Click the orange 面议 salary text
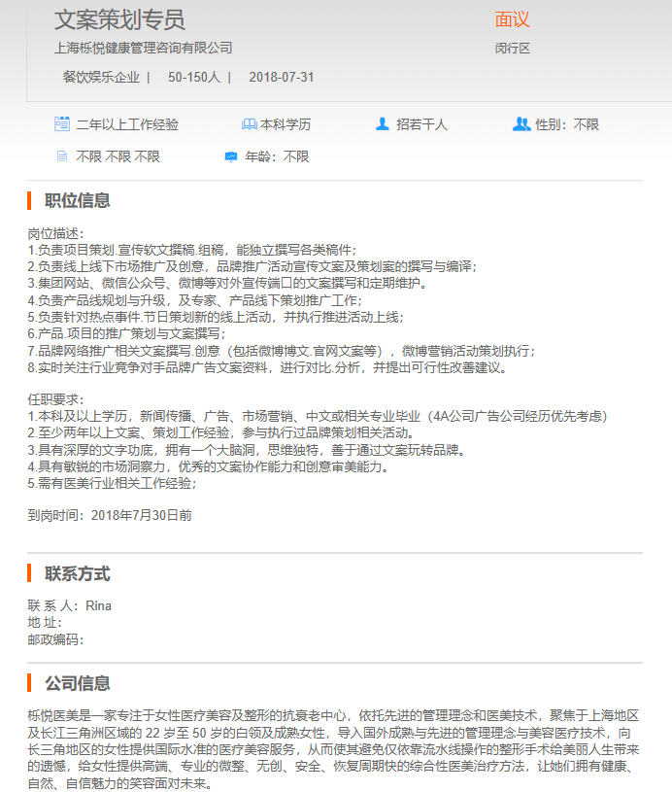Viewport: 672px width, 792px height. [x=512, y=19]
